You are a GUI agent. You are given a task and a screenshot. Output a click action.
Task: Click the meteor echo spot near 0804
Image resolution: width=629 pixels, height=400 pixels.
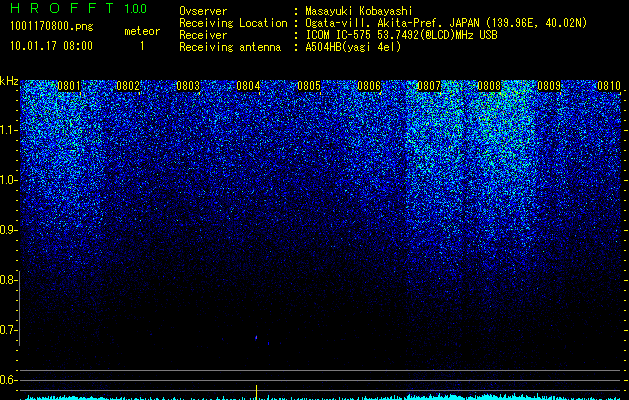click(256, 338)
